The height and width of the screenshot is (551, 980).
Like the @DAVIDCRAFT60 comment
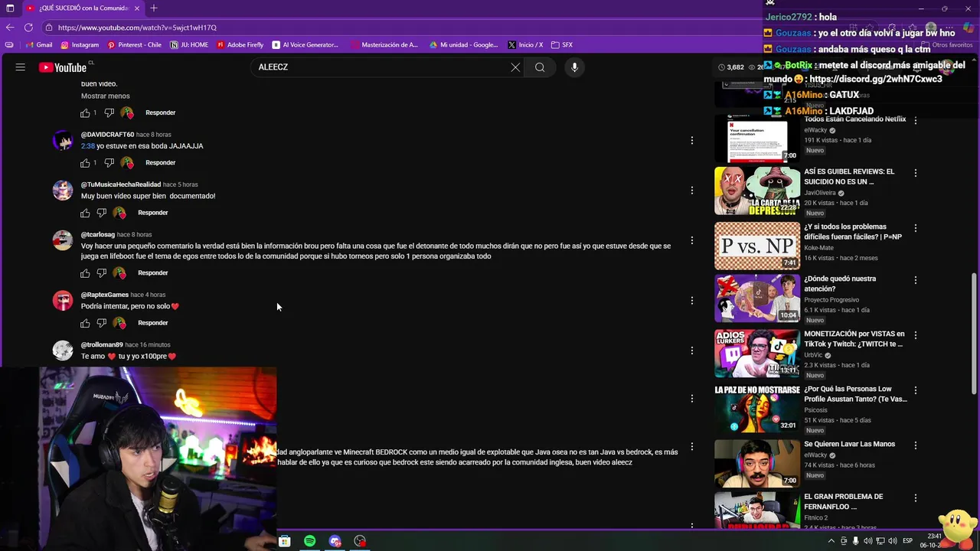click(x=85, y=163)
